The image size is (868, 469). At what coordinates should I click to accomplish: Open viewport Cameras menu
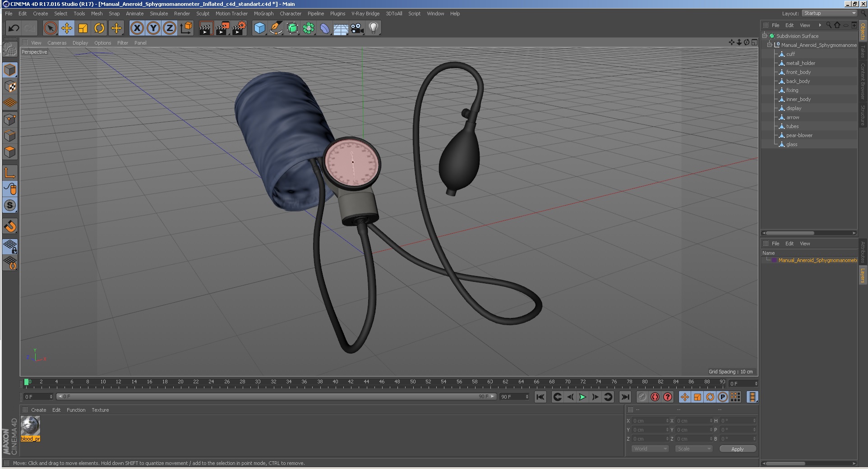[x=57, y=43]
